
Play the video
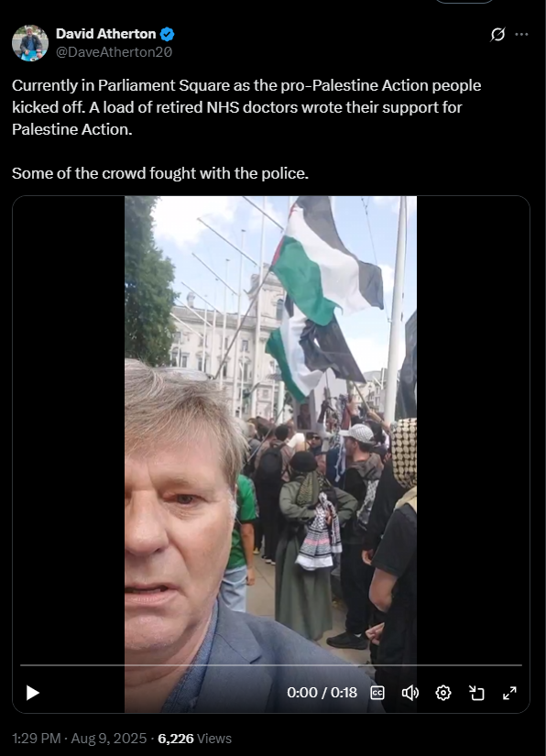pos(32,693)
